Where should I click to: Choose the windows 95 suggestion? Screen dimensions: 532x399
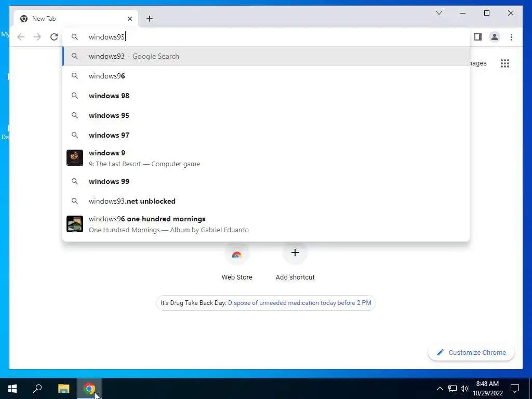(266, 115)
